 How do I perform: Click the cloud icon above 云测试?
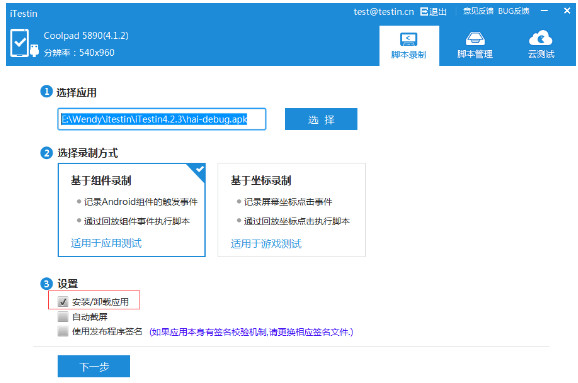[x=540, y=38]
